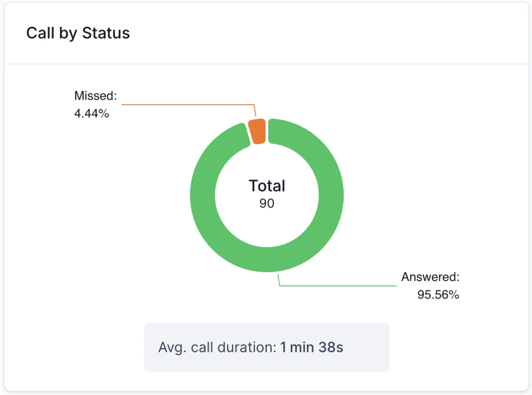The image size is (532, 395).
Task: Select the "Missed:" chart label
Action: (x=95, y=96)
